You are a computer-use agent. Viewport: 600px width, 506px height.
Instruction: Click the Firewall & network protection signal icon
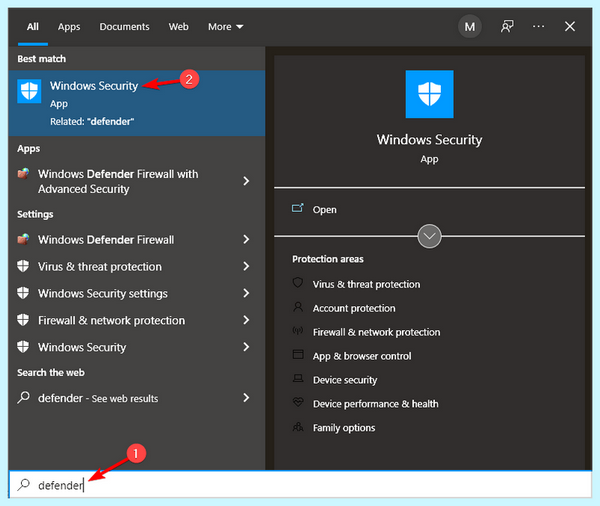pos(298,330)
